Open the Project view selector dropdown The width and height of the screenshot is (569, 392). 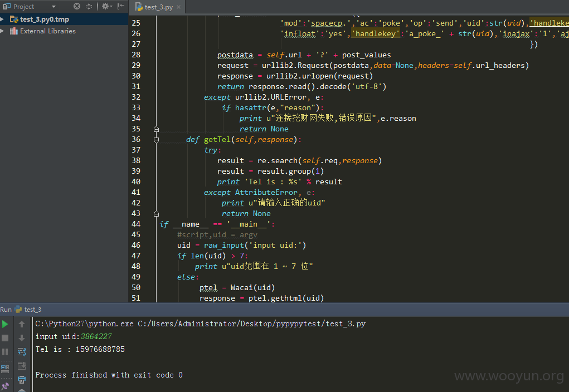click(54, 7)
